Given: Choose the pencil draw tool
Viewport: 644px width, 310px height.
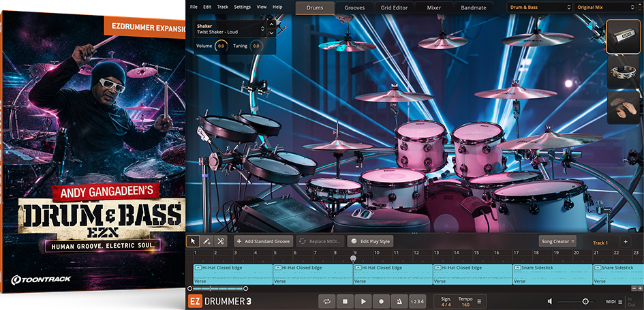Looking at the screenshot, I should (x=207, y=241).
